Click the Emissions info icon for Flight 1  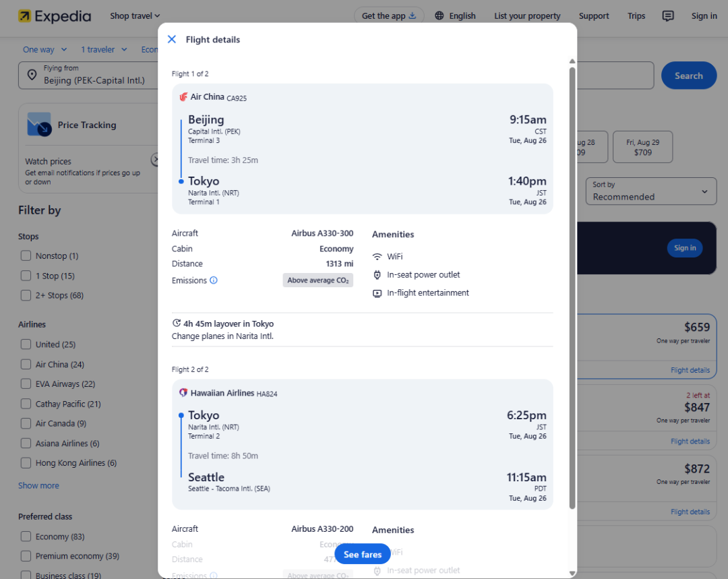click(214, 280)
